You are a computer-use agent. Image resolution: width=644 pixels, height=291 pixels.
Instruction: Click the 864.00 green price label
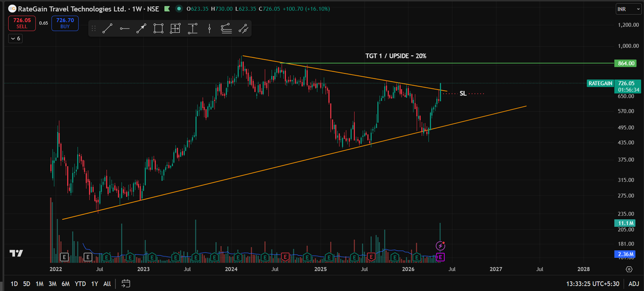626,63
